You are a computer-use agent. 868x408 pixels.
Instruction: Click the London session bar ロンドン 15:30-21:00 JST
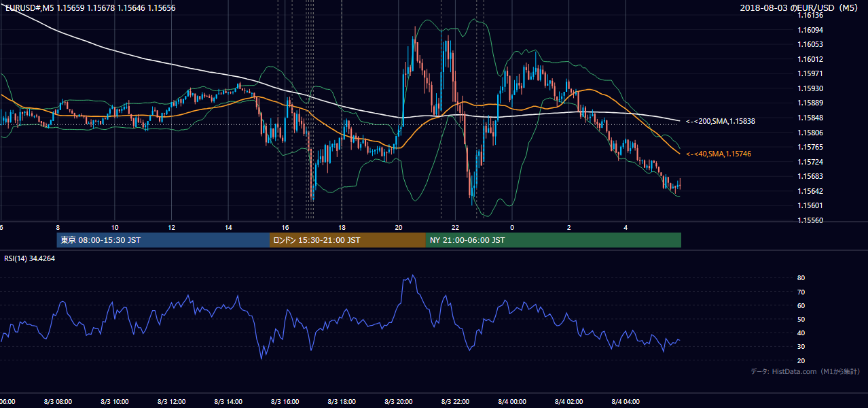[348, 240]
